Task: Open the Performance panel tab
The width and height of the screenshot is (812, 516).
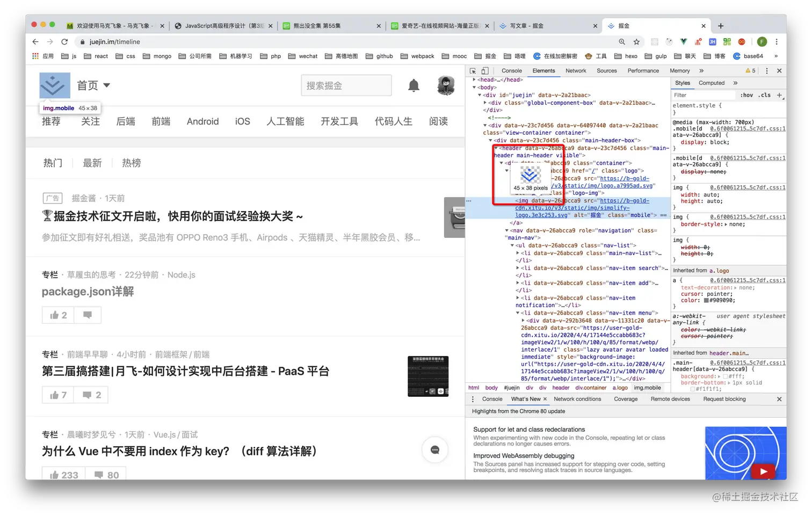Action: pyautogui.click(x=643, y=71)
